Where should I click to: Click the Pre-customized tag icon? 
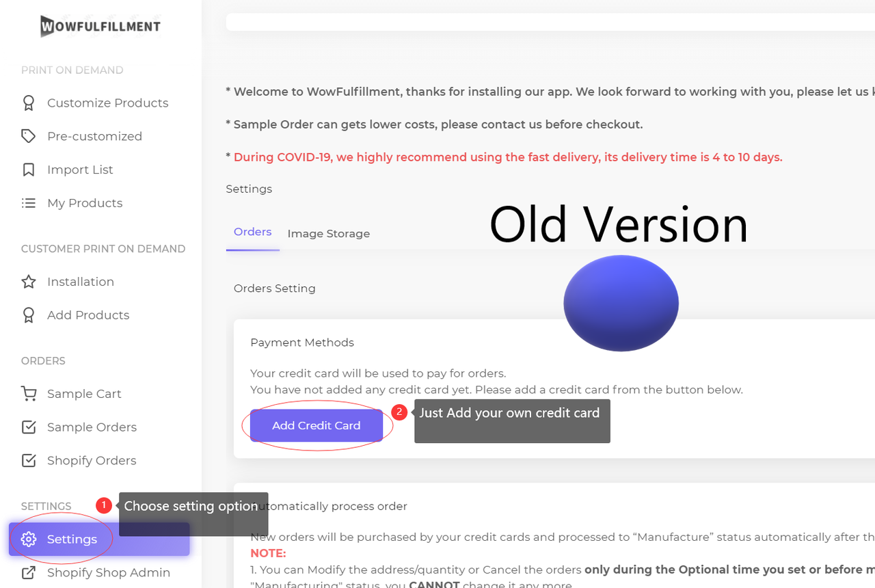[29, 137]
